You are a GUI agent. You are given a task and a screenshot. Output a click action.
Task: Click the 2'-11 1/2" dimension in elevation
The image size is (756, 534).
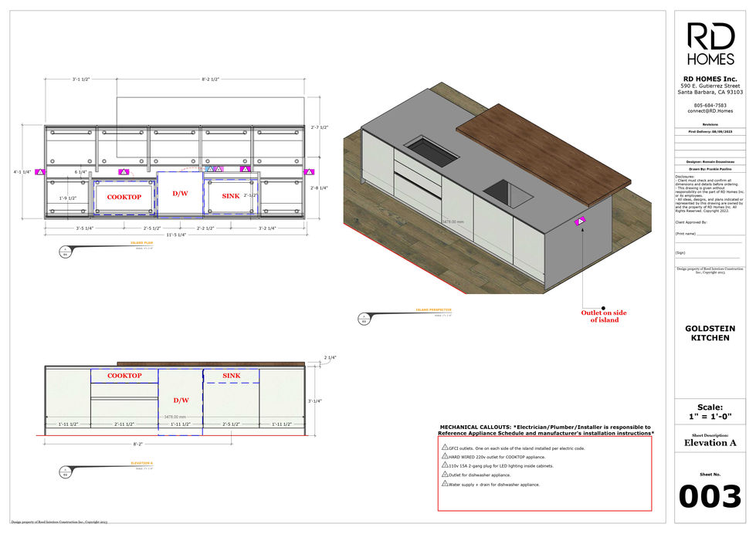tap(124, 424)
